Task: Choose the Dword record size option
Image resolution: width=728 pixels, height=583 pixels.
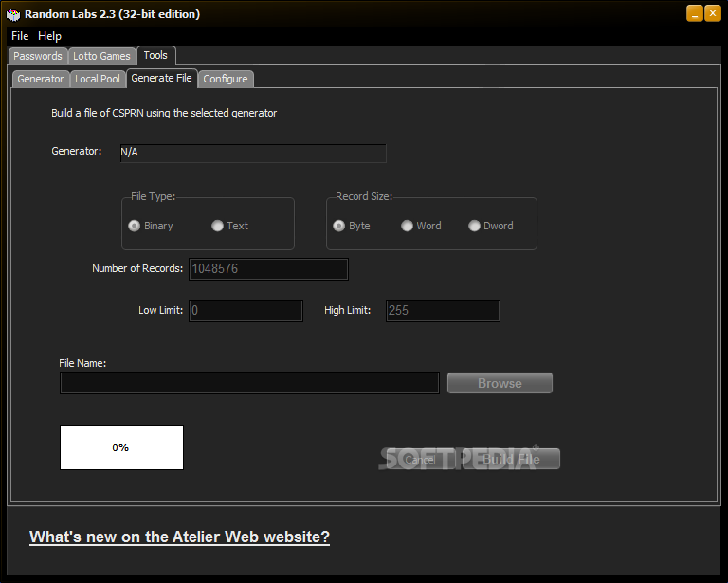Action: pos(491,226)
